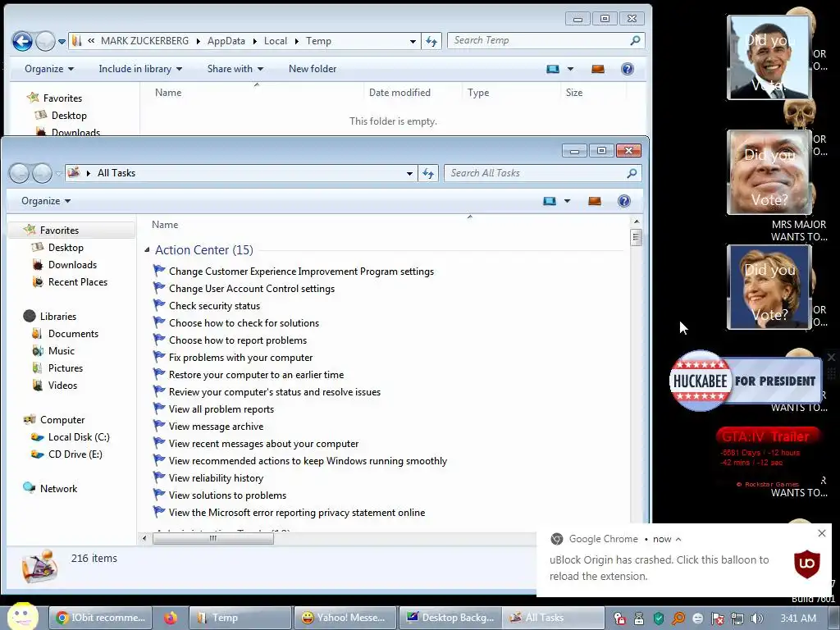Image resolution: width=840 pixels, height=630 pixels.
Task: Select Documents library in sidebar
Action: pos(73,334)
